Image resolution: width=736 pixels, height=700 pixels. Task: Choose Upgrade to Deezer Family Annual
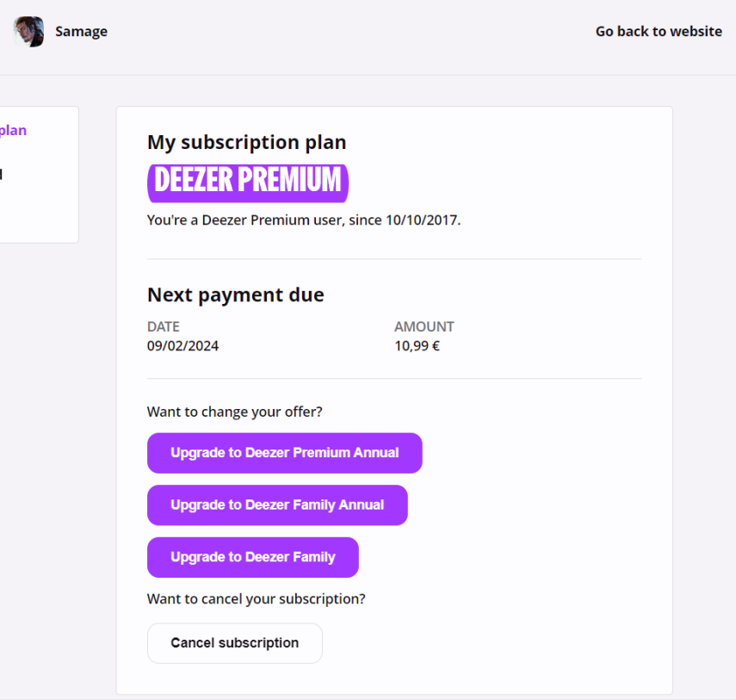coord(276,505)
